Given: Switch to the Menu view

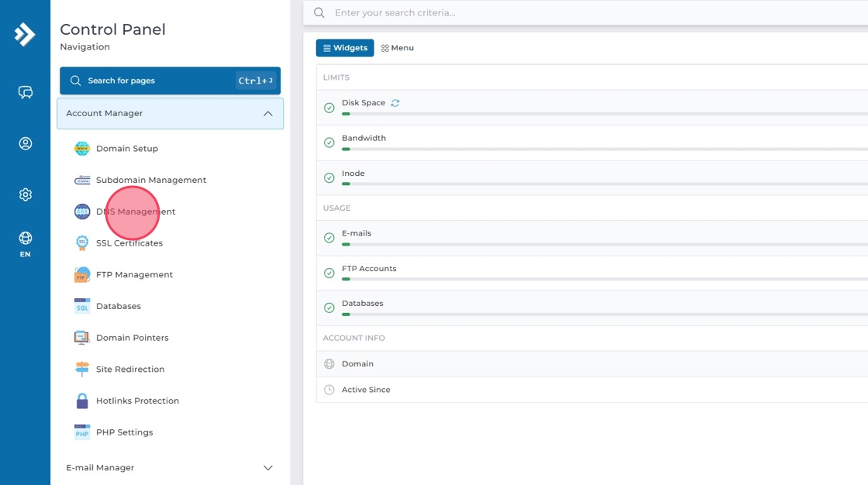Looking at the screenshot, I should [398, 48].
